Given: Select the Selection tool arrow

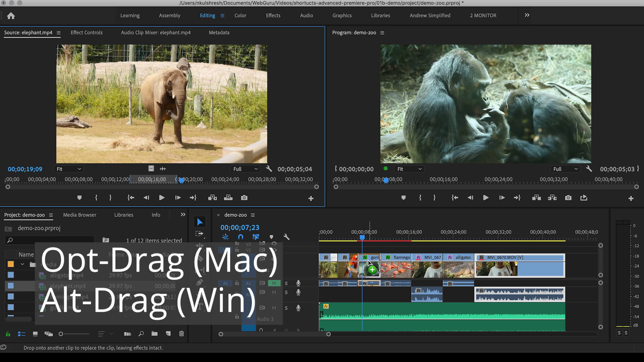Looking at the screenshot, I should (200, 222).
